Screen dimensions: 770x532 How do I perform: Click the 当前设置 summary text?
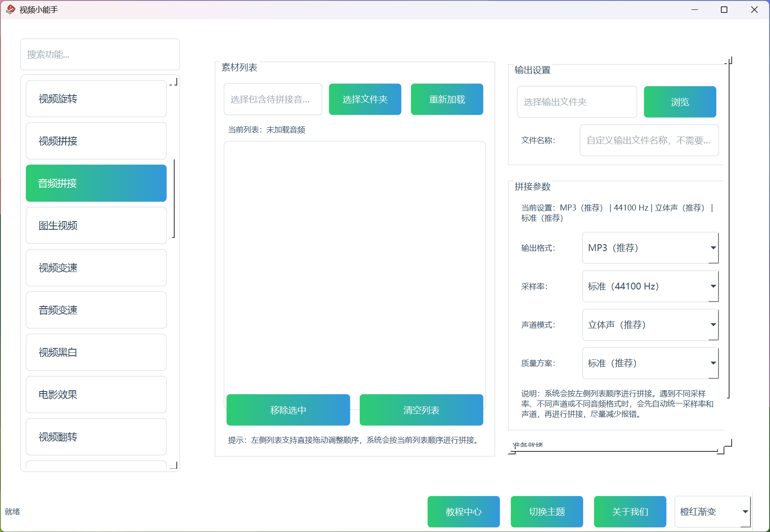click(x=618, y=213)
